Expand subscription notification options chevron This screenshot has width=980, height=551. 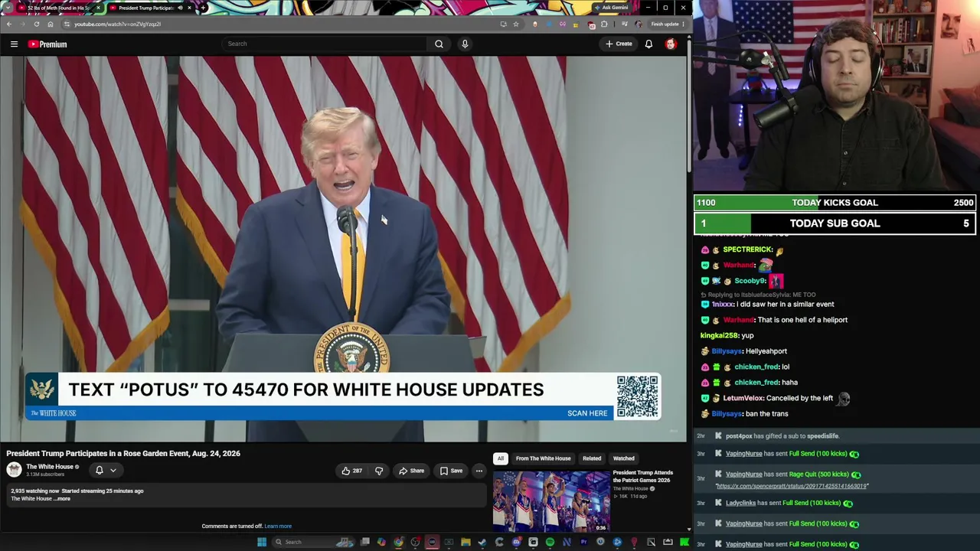[x=113, y=471]
